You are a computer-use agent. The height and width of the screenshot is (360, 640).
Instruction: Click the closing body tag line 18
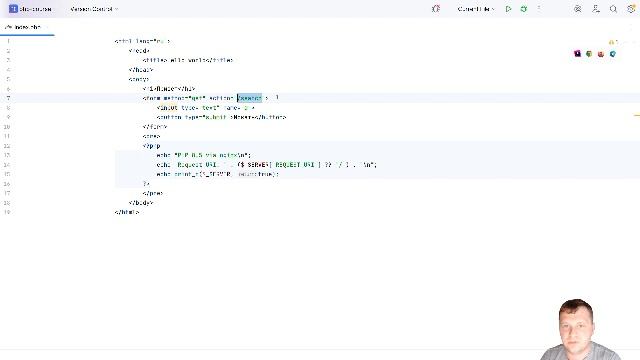tap(141, 203)
